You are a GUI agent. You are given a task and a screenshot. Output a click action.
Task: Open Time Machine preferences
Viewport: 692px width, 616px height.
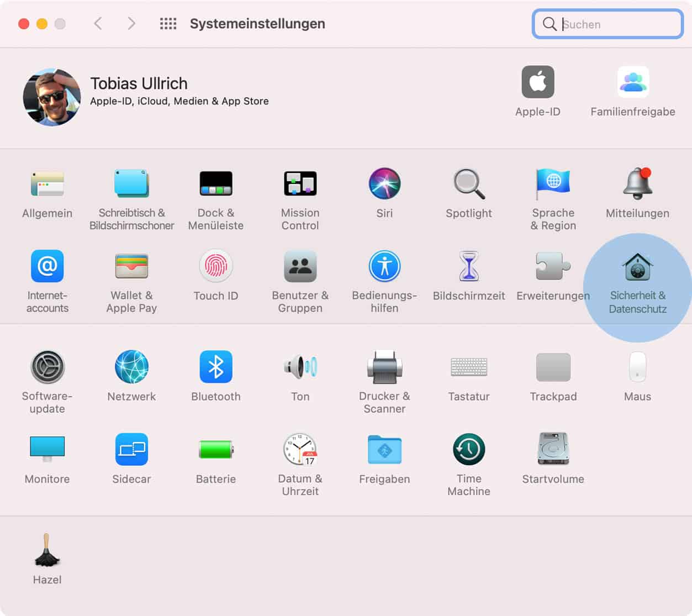tap(469, 449)
